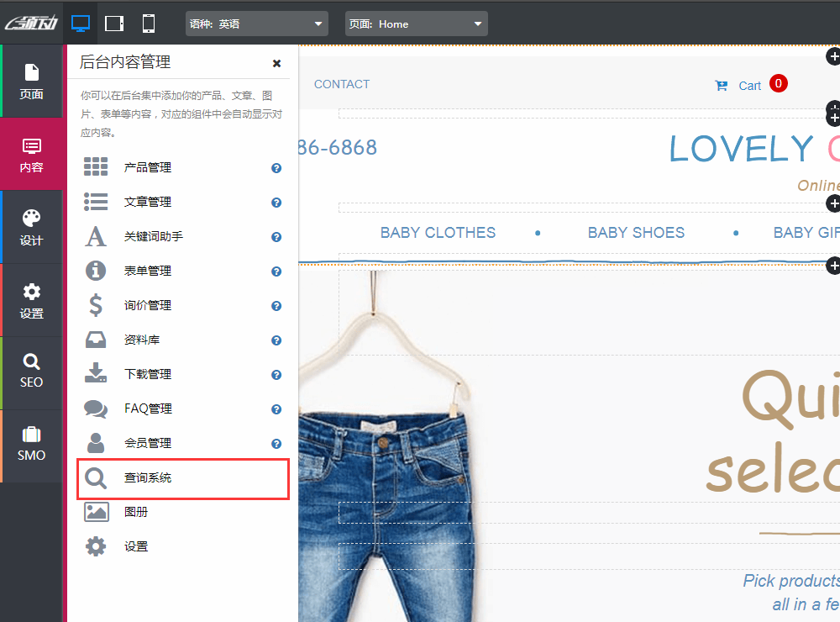This screenshot has width=840, height=622.
Task: Switch to desktop preview mode
Action: 81,24
